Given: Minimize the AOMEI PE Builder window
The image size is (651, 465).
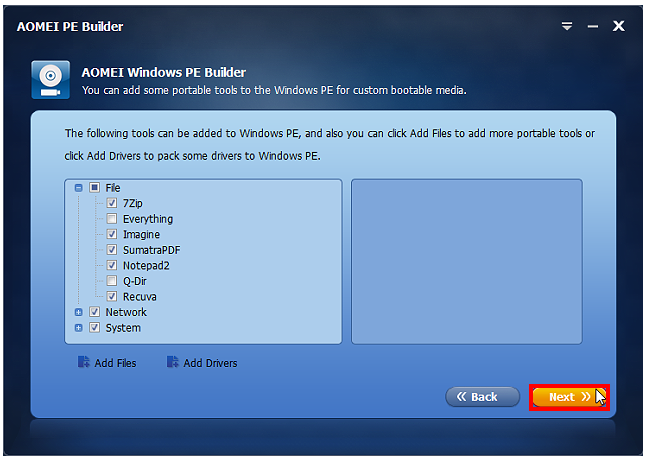Looking at the screenshot, I should [592, 27].
